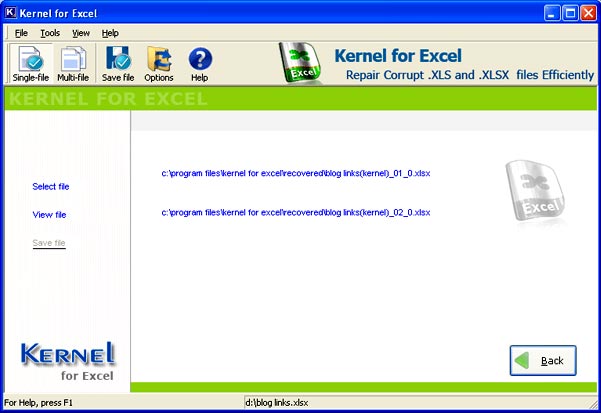The height and width of the screenshot is (413, 601).
Task: Open the Tools menu
Action: click(50, 33)
